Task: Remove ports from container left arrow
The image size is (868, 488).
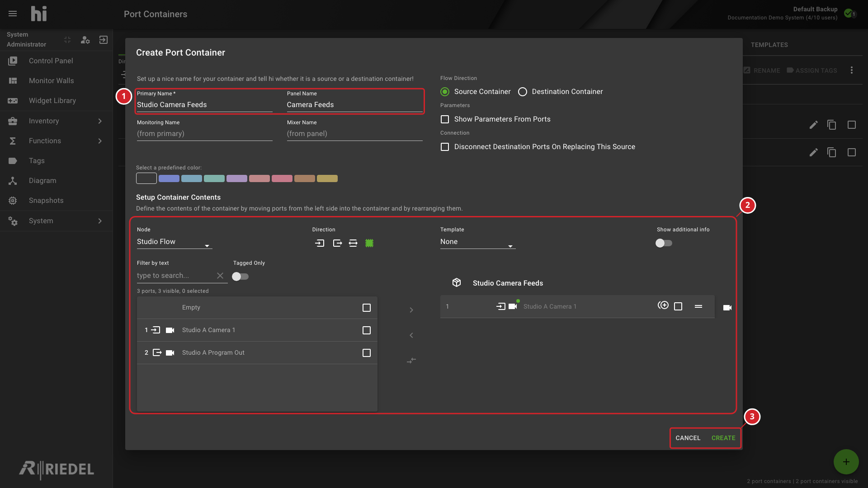Action: 411,335
